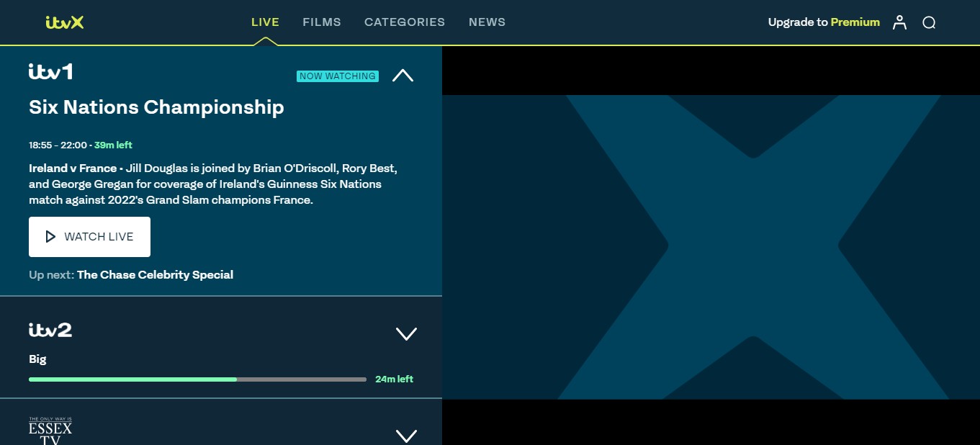
Task: Click the Six Nations Championship title
Action: [156, 107]
